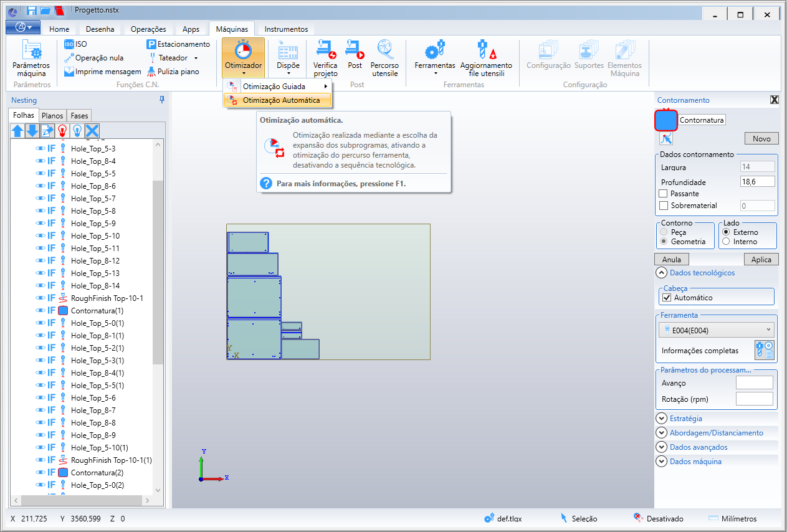The image size is (787, 532).
Task: Click the Profundidade input field
Action: click(x=757, y=181)
